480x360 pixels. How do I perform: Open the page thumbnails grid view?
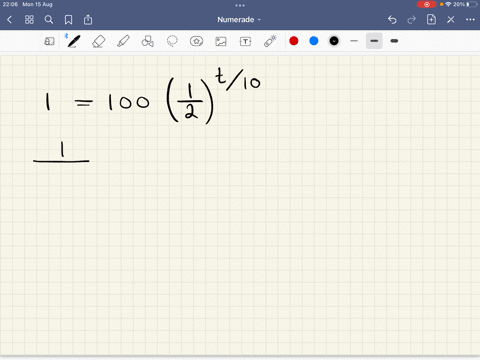click(29, 20)
